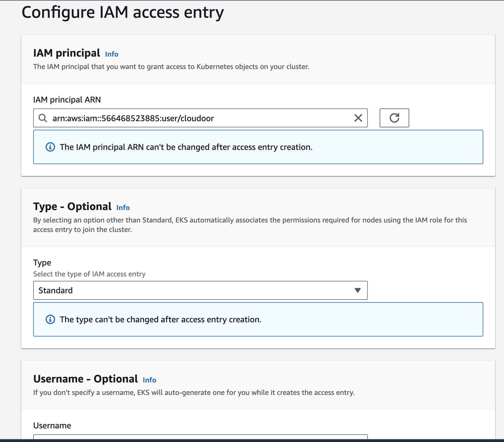Click the info icon in the ARN change notice

pos(50,147)
